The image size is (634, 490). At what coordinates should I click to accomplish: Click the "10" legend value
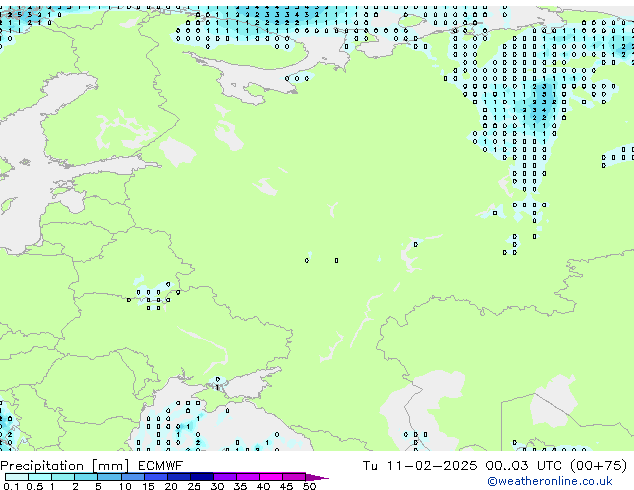coord(125,486)
